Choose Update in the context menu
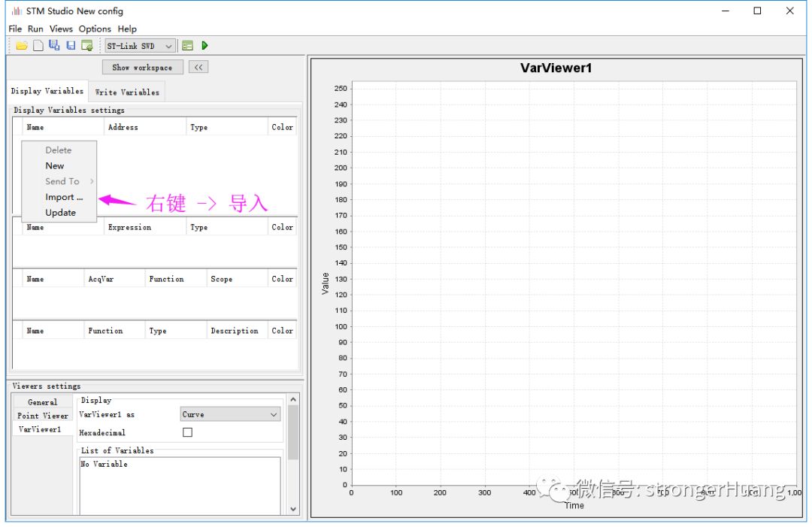Image resolution: width=812 pixels, height=527 pixels. (59, 212)
